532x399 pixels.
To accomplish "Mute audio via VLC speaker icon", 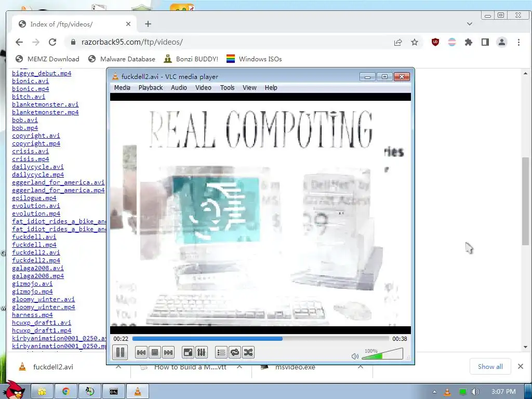I will pos(355,356).
